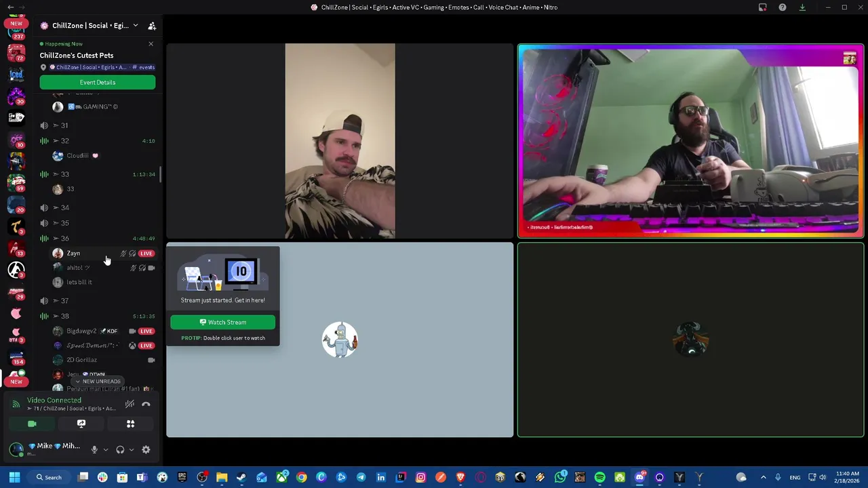Open the Windows Start menu
This screenshot has height=488, width=868.
pyautogui.click(x=14, y=477)
